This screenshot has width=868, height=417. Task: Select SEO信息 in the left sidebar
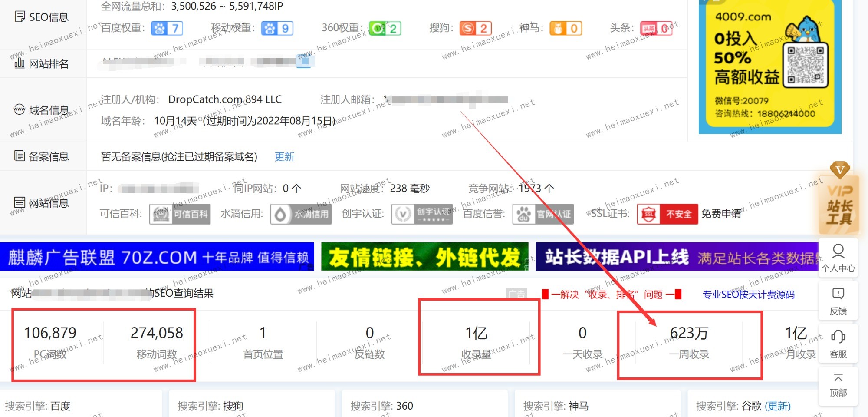coord(42,17)
